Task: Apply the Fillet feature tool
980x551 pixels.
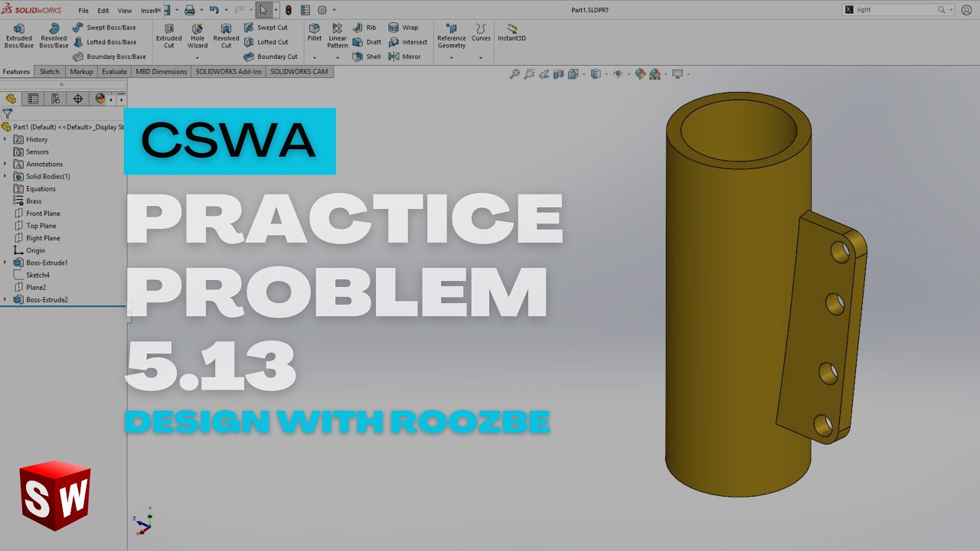Action: tap(315, 33)
